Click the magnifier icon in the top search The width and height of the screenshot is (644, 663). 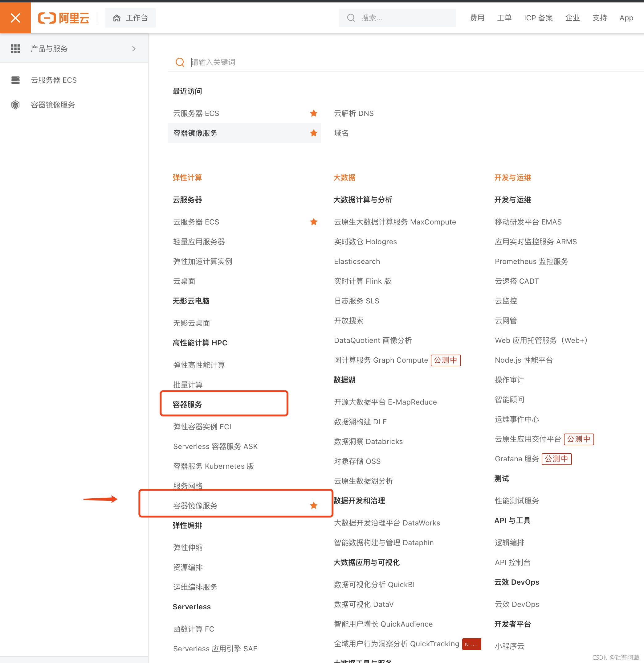(x=351, y=18)
